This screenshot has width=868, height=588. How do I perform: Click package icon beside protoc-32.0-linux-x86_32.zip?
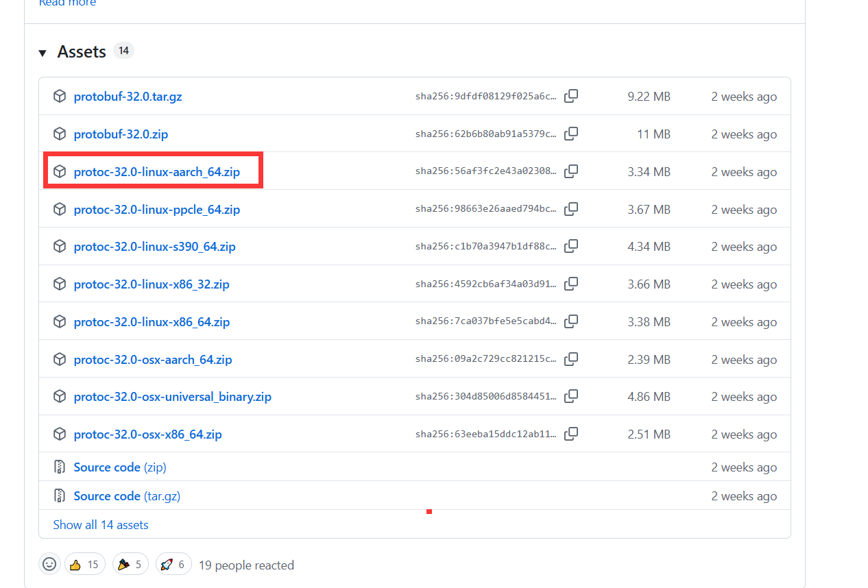[x=60, y=284]
